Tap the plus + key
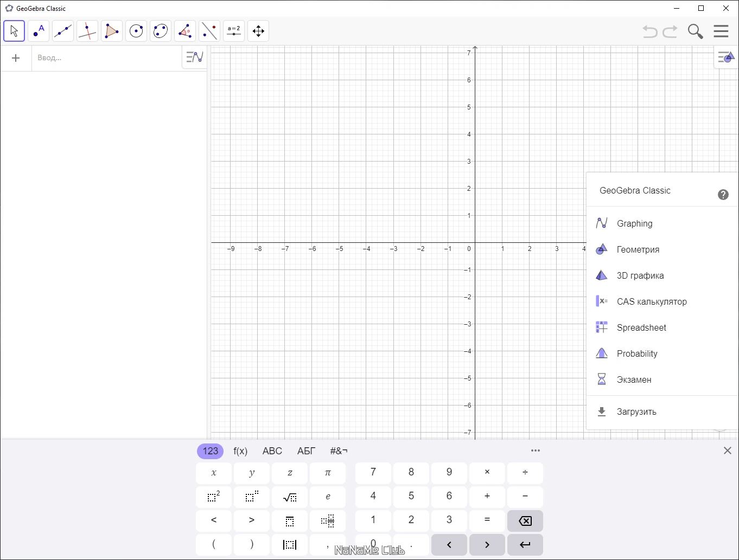 487,497
